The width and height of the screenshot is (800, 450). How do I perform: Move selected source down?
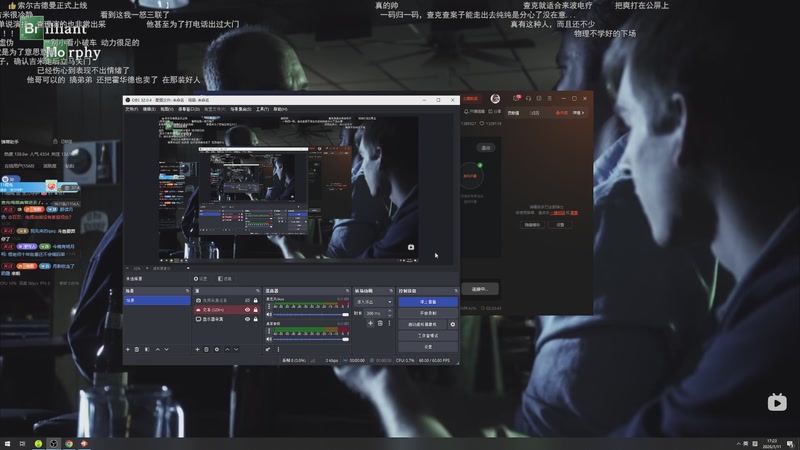pos(236,349)
